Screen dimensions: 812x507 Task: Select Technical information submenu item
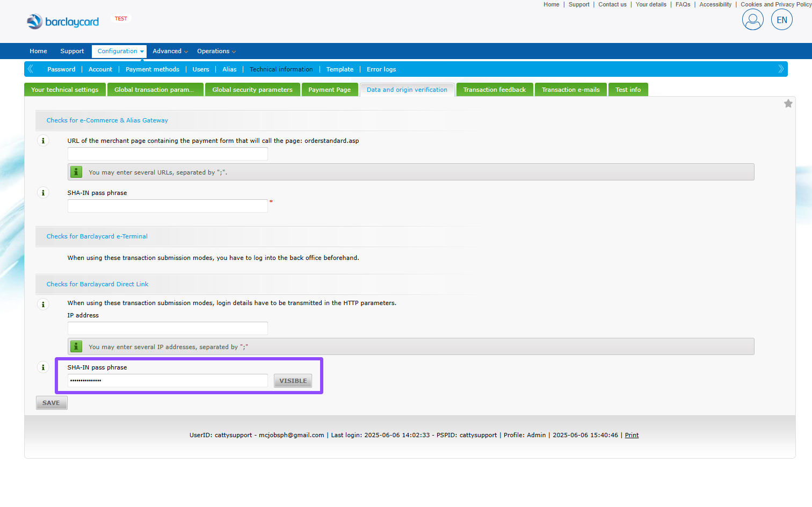[x=281, y=69]
